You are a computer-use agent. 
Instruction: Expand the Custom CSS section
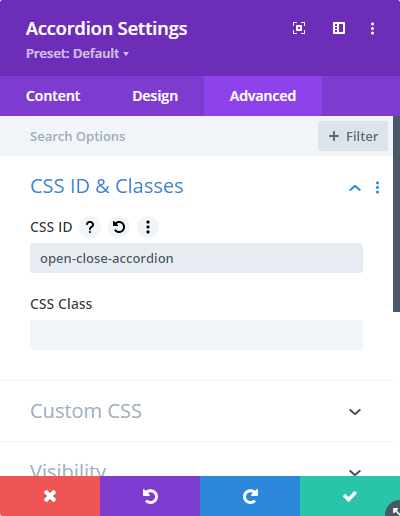(x=197, y=411)
